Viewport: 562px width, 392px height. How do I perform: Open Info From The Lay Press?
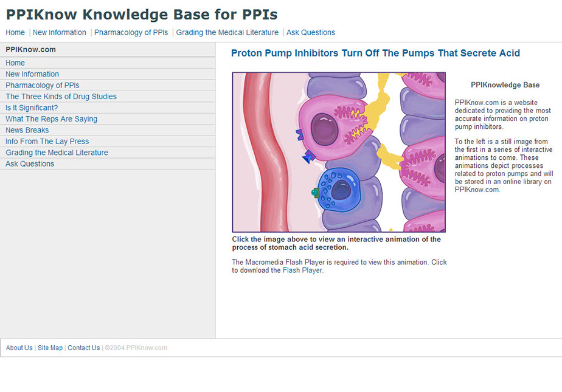pos(47,142)
